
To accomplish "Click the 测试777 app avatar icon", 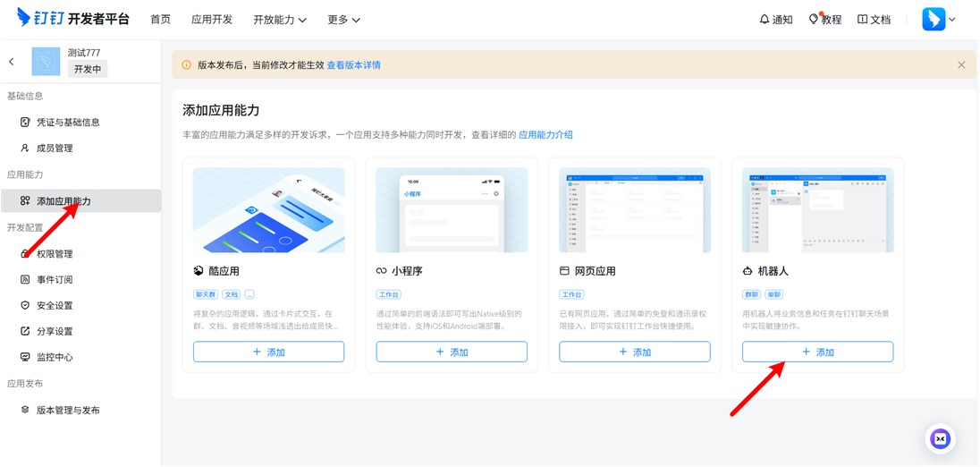I will 46,62.
